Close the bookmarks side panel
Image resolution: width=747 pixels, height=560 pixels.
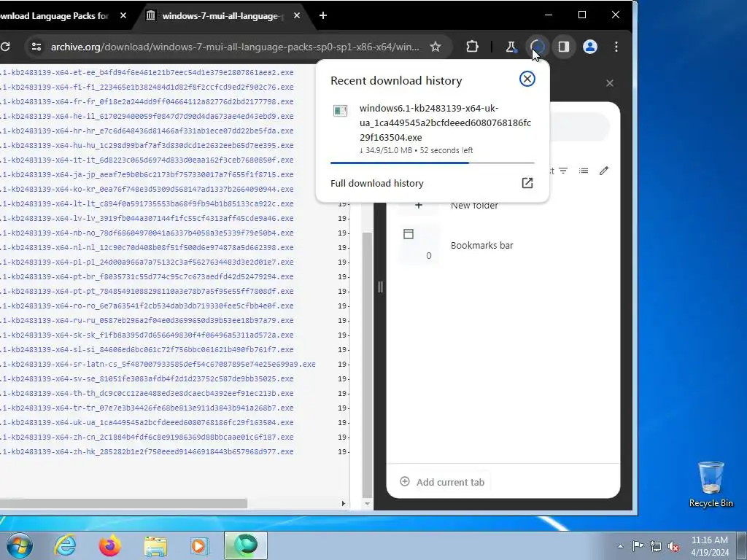[x=609, y=83]
